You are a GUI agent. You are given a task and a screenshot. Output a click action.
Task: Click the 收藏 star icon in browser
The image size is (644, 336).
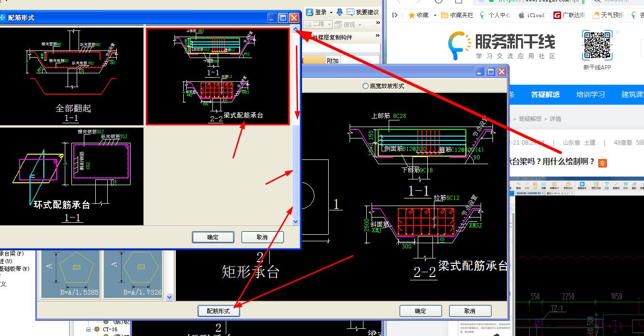[412, 15]
